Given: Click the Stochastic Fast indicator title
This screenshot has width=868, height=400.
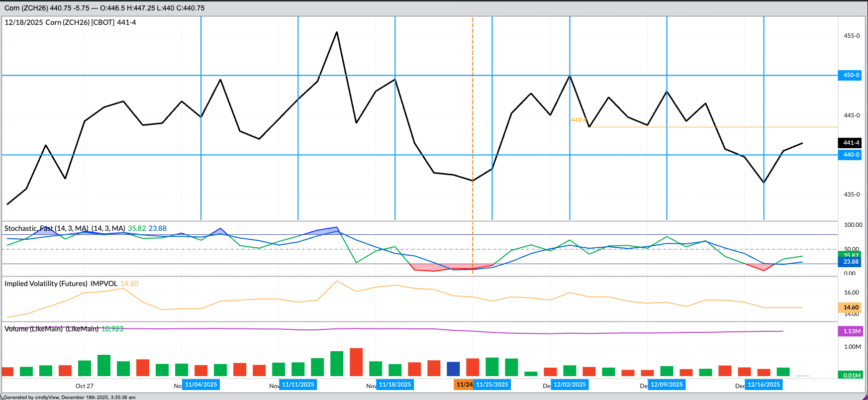Looking at the screenshot, I should click(x=65, y=228).
